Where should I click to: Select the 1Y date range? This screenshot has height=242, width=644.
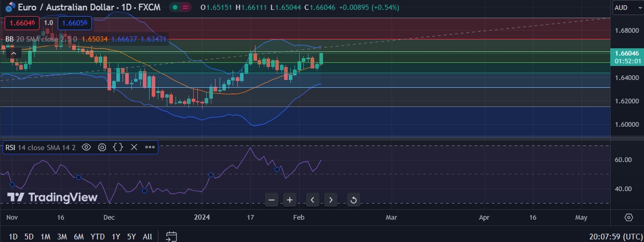116,237
